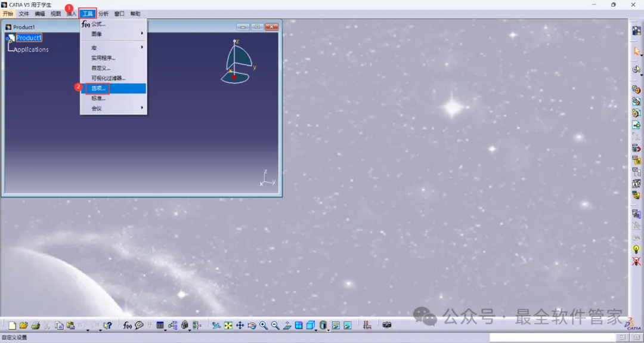The image size is (644, 343).
Task: Click the red-crossed light bulb icon
Action: point(636,261)
